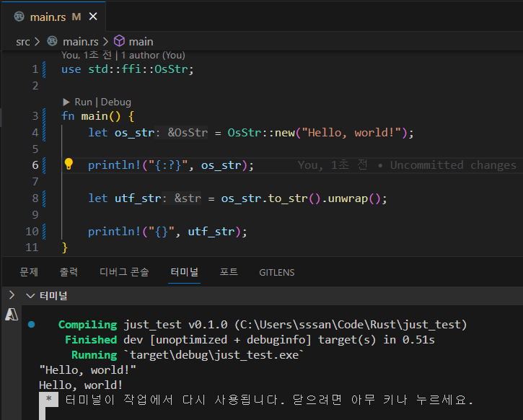Image resolution: width=523 pixels, height=420 pixels.
Task: Click the Azure icon beside the terminal
Action: pos(12,314)
